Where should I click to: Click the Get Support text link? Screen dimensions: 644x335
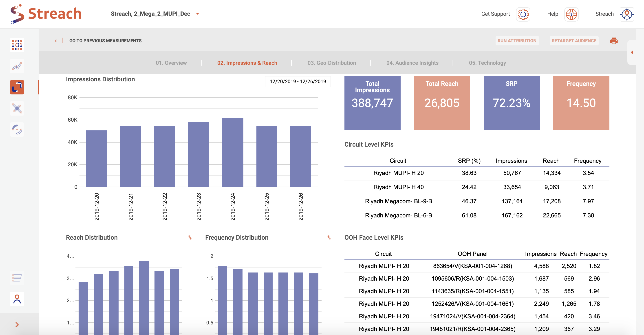(495, 14)
